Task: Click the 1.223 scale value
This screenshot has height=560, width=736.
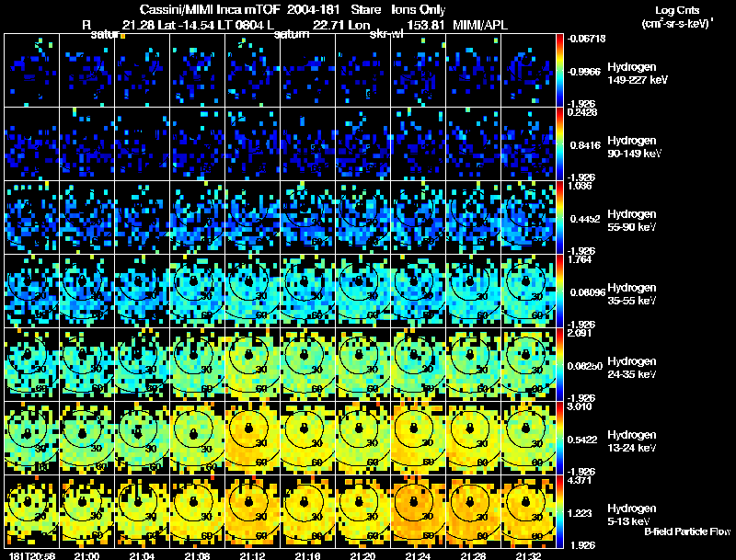Action: pyautogui.click(x=581, y=514)
